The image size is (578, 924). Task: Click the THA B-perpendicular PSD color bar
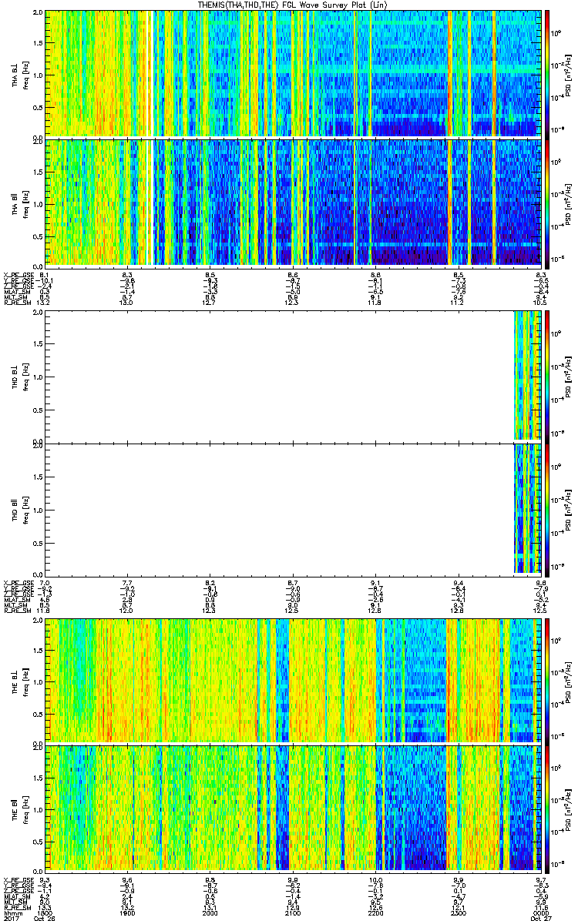coord(548,73)
